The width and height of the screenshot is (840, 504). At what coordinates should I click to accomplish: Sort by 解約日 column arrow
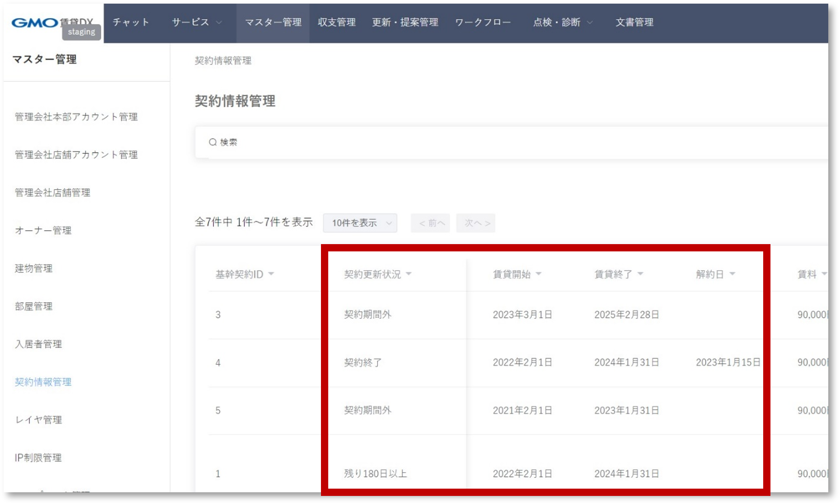(732, 274)
